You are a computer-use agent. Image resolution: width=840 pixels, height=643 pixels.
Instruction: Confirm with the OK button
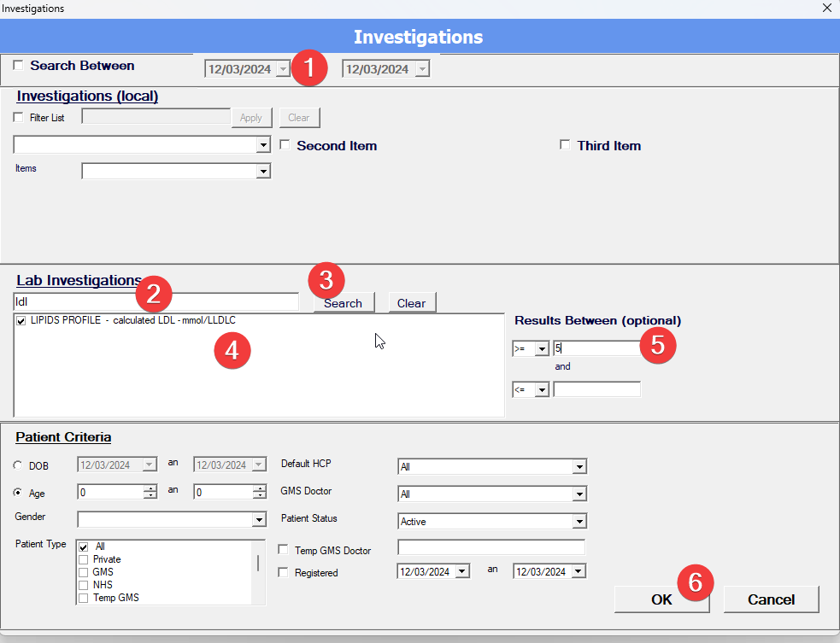(x=661, y=599)
